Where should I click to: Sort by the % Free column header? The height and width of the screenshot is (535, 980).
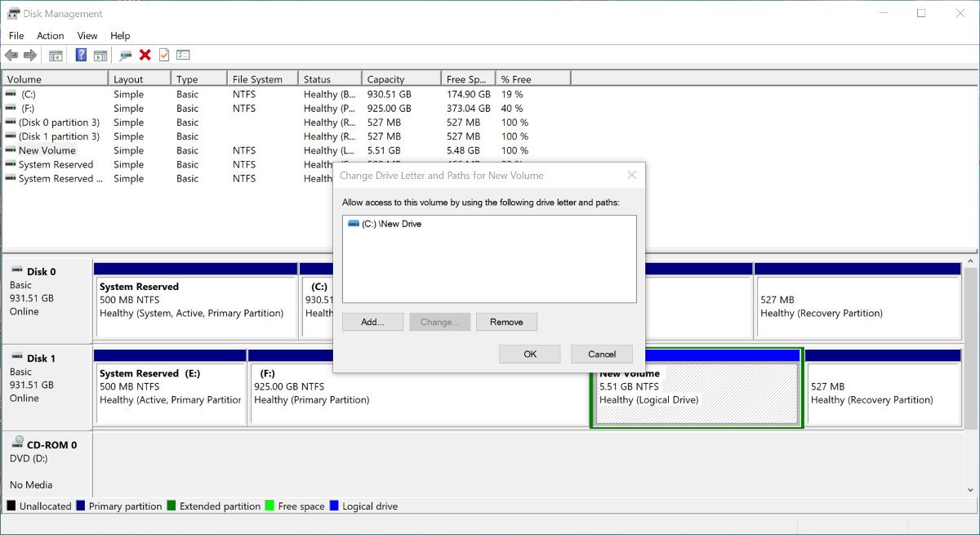point(533,79)
